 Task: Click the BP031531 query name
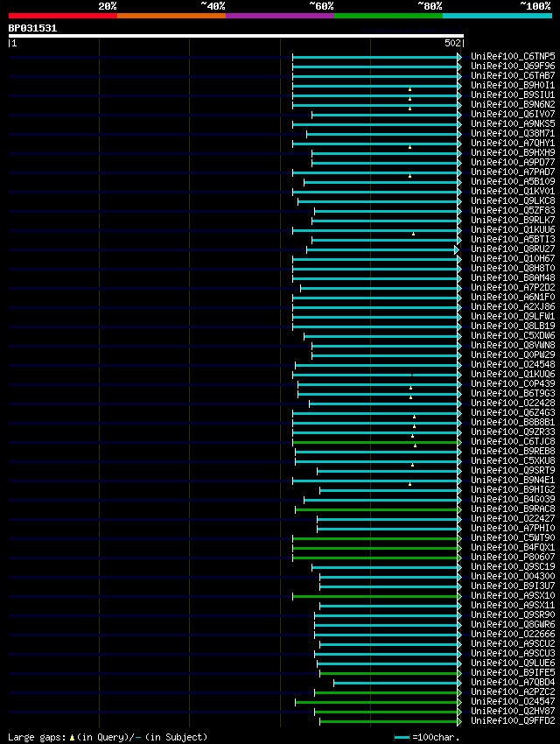click(32, 29)
